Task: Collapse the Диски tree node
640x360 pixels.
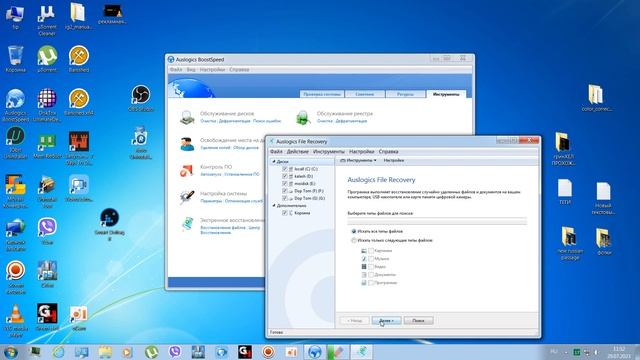Action: pyautogui.click(x=274, y=162)
